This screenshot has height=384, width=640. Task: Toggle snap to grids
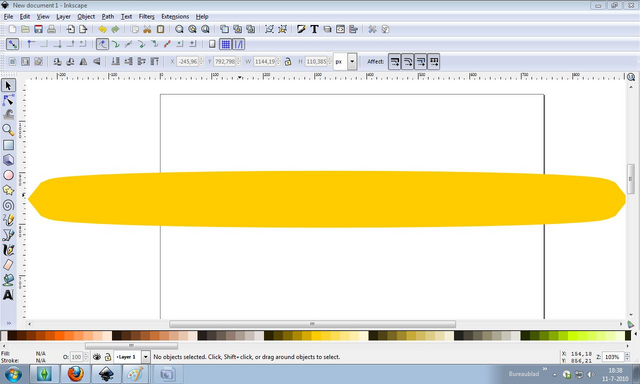(x=226, y=44)
